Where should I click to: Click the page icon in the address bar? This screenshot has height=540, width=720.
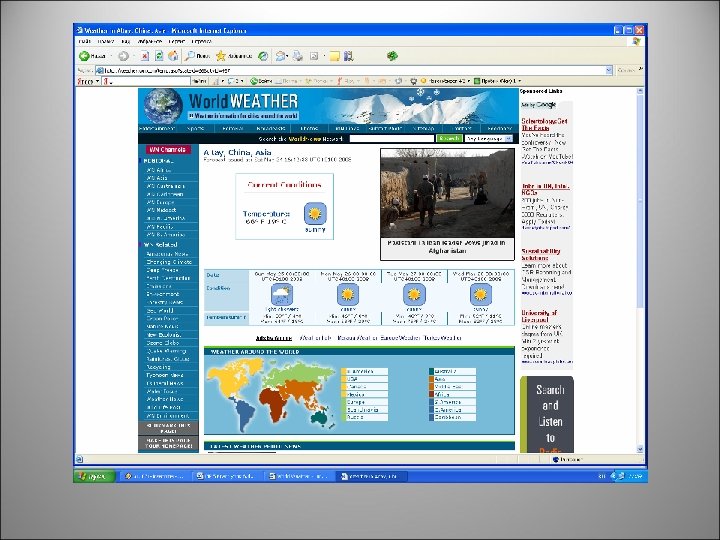point(99,70)
